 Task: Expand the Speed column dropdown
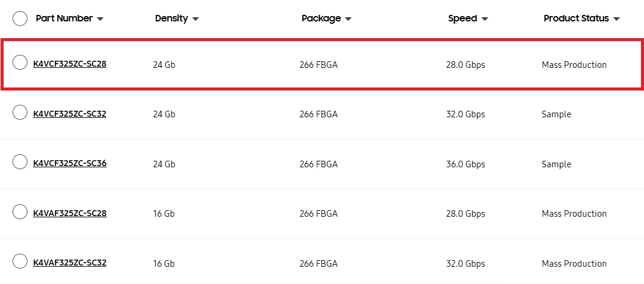pyautogui.click(x=485, y=19)
